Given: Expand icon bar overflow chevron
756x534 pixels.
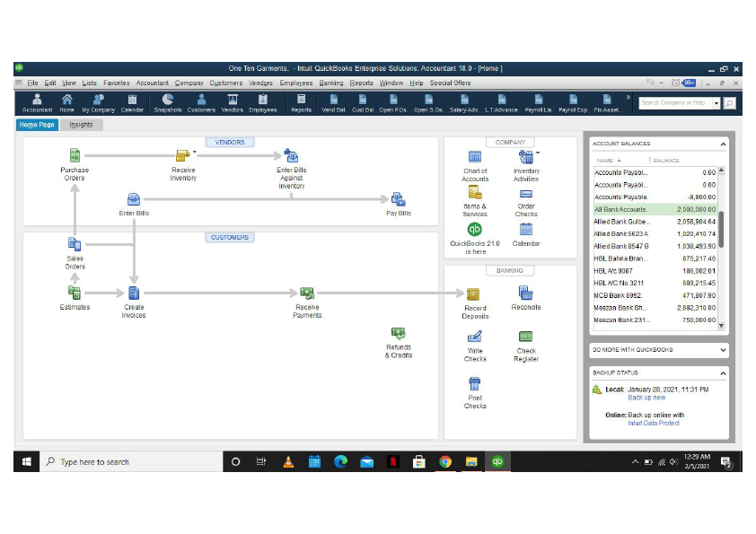Looking at the screenshot, I should 629,97.
